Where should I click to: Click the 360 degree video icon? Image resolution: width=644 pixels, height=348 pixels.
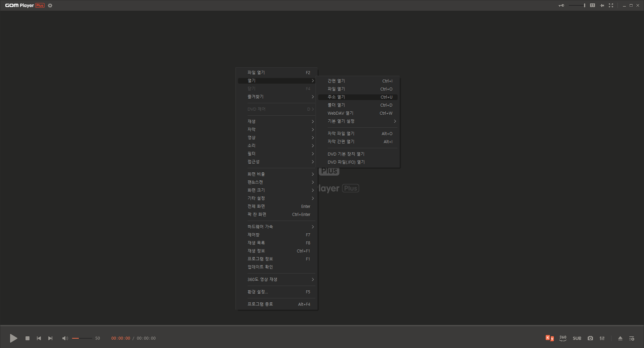563,338
